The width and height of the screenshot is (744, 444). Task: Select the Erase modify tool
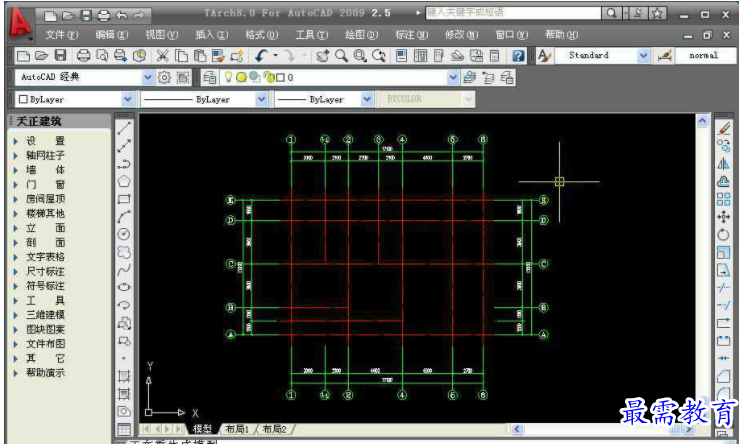tap(724, 129)
